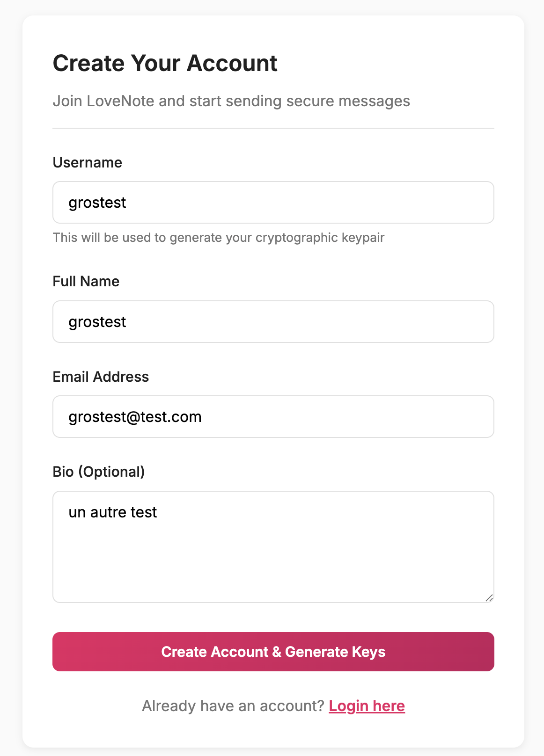Click 'secure messages' in the subtitle text
The width and height of the screenshot is (544, 756).
coord(348,101)
